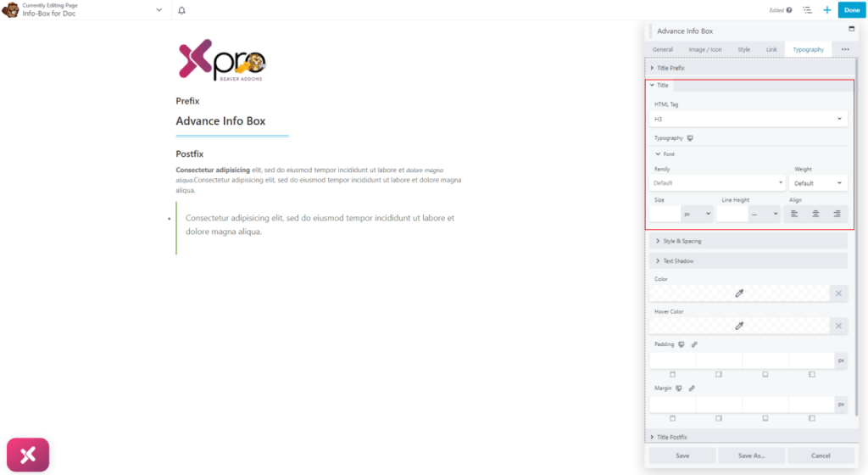Toggle the Margin link values icon

pos(692,388)
